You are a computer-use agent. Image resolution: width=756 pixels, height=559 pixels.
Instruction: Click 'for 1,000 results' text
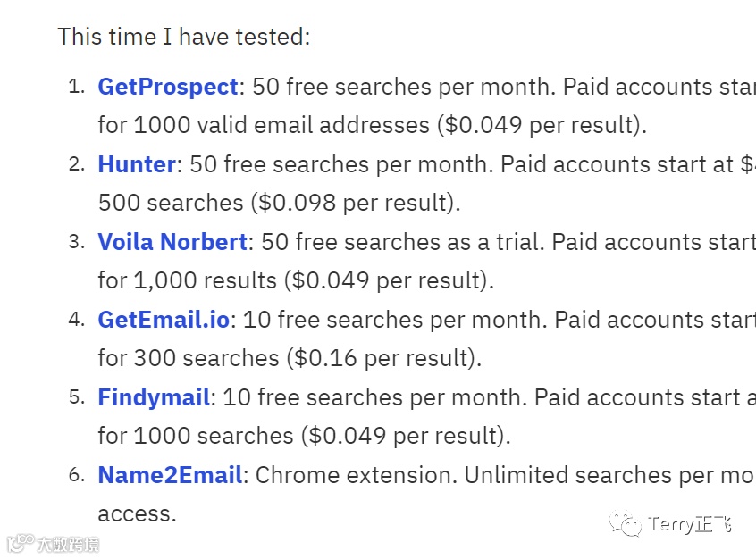pyautogui.click(x=187, y=280)
